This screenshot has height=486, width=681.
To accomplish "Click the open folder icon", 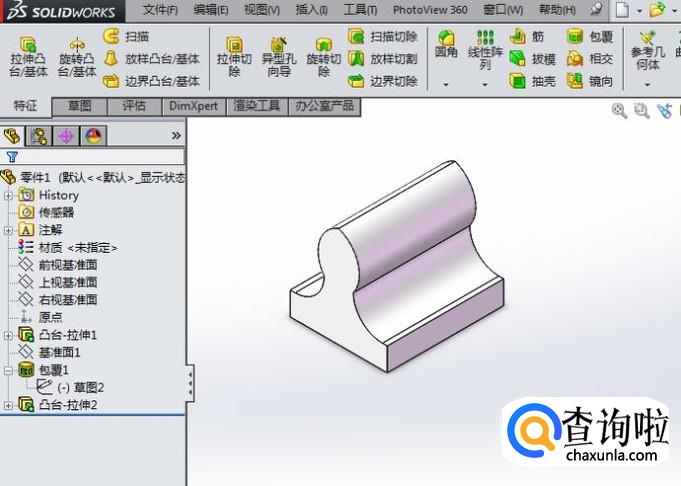I will click(x=658, y=10).
